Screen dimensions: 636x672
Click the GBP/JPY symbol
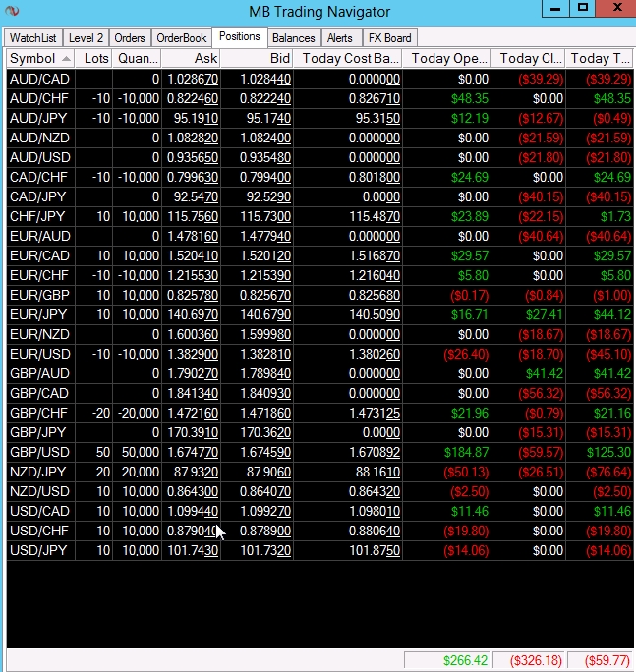pos(38,433)
